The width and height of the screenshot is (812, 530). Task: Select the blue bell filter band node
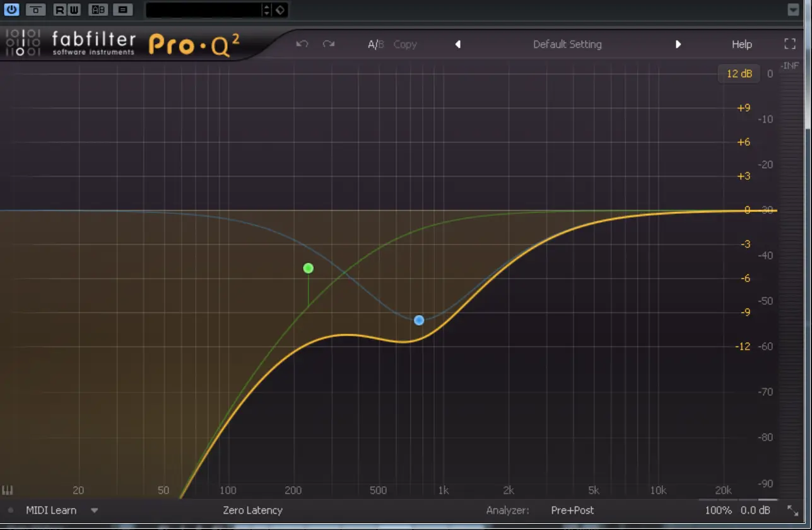(x=419, y=320)
